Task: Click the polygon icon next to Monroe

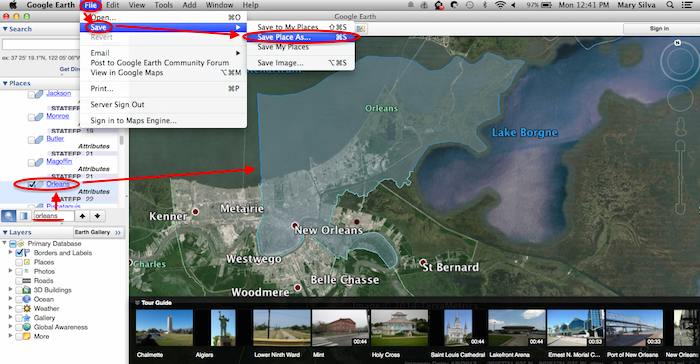Action: (x=39, y=117)
